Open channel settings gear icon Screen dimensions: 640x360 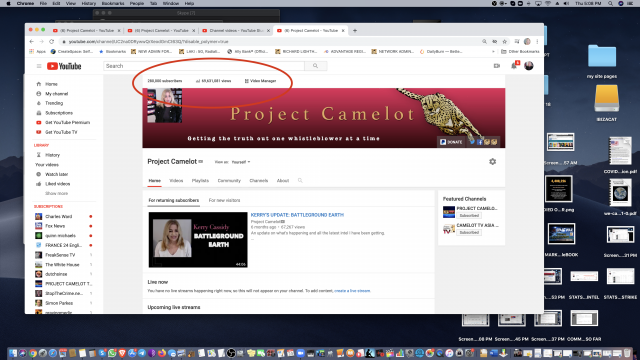coord(493,162)
